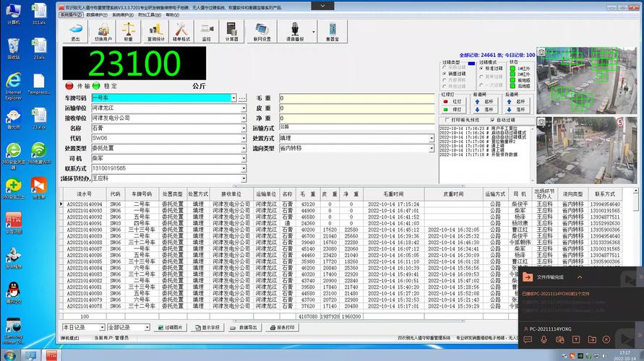Click the Windows Start button
The image size is (644, 361).
[10, 355]
